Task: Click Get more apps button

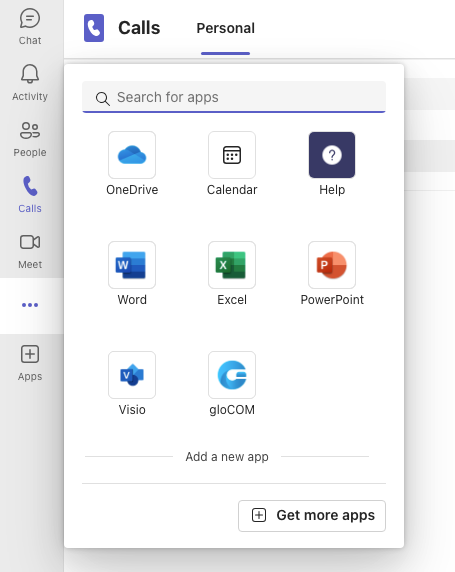Action: pos(312,515)
